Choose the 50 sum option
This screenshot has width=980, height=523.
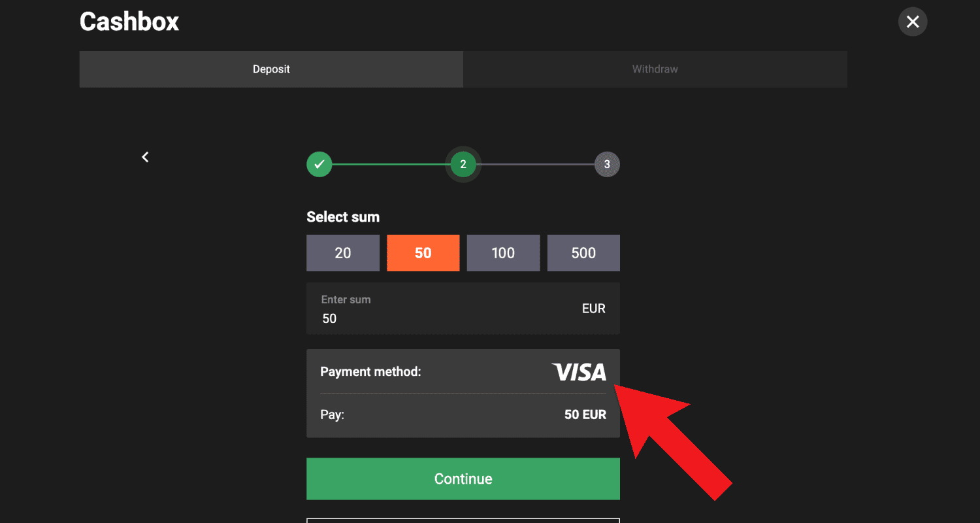[x=423, y=253]
